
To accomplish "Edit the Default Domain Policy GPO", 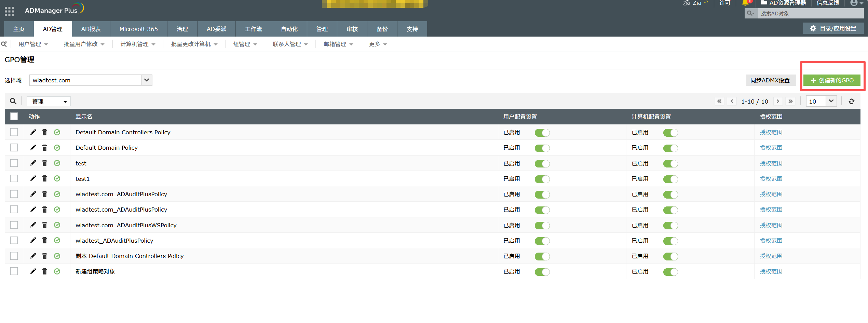I will click(x=33, y=148).
